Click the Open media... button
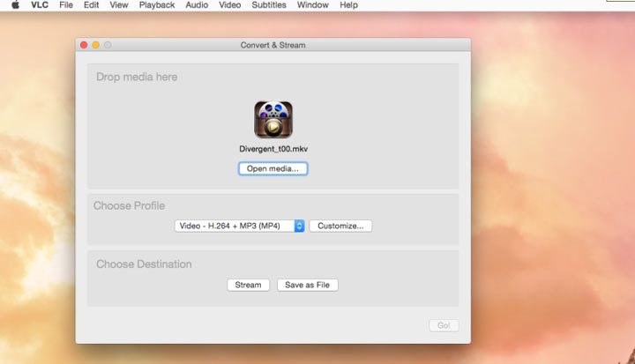This screenshot has height=364, width=635. click(x=273, y=168)
